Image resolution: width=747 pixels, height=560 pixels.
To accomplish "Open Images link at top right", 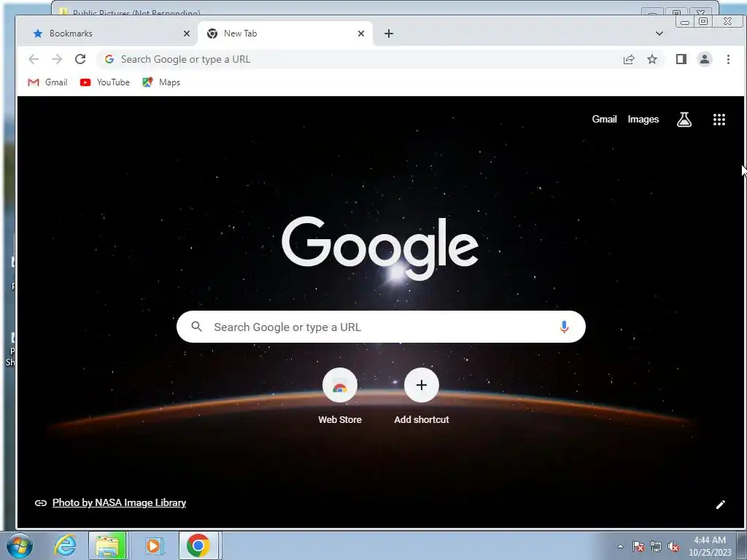I will click(643, 119).
